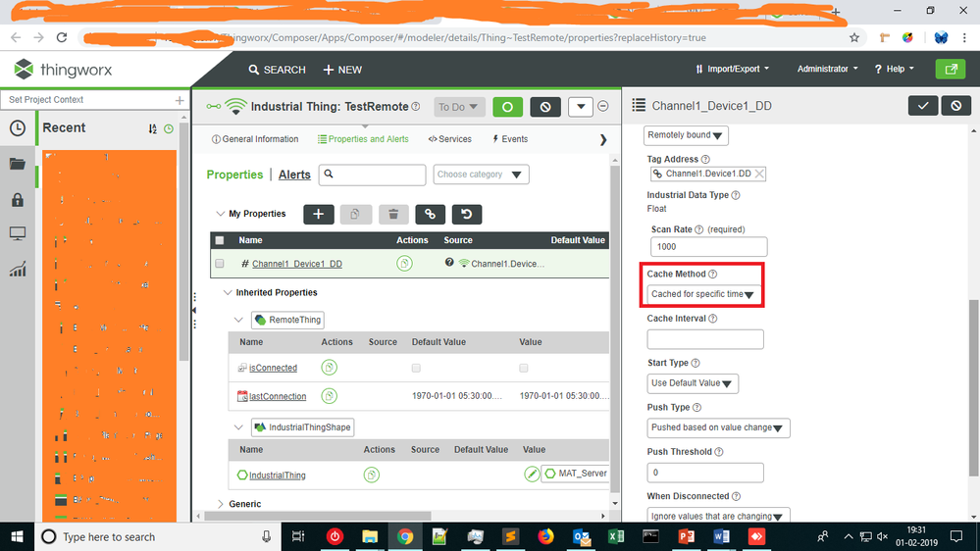Expand the Generic section
This screenshot has width=980, height=551.
(220, 504)
